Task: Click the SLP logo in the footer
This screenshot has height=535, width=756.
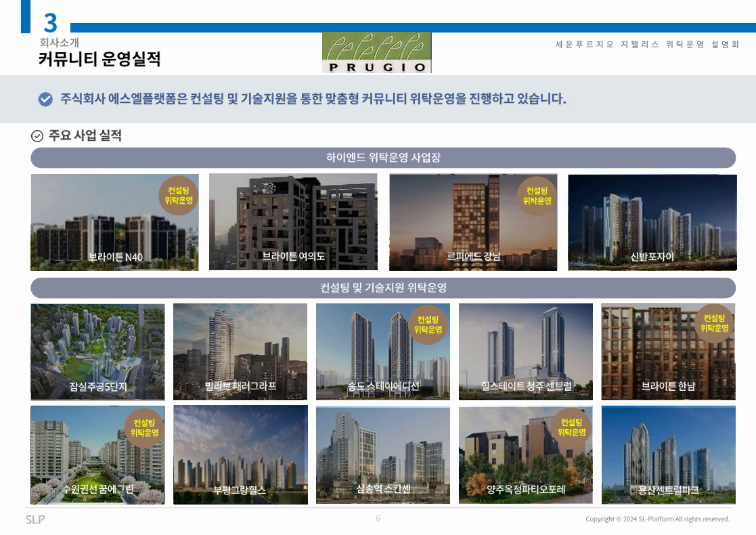Action: coord(35,519)
